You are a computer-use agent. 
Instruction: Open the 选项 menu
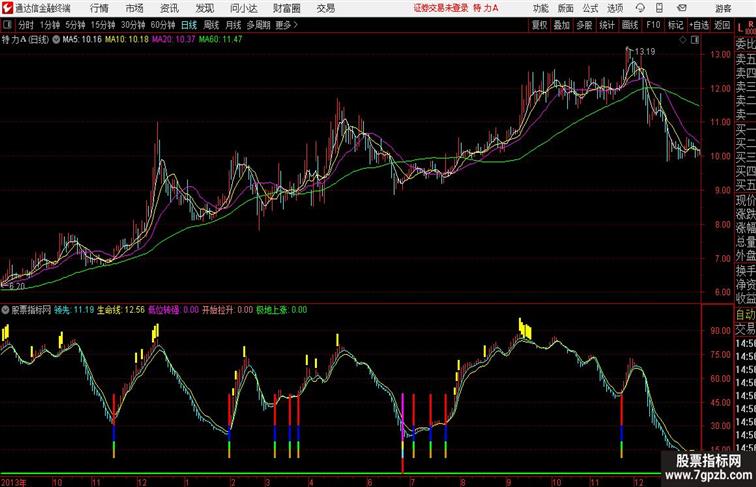(x=615, y=8)
